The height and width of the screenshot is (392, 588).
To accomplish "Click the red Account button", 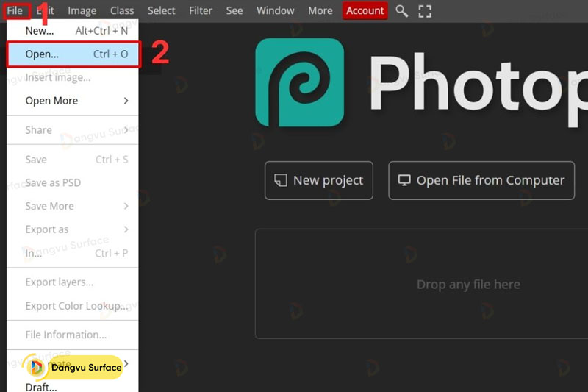I will tap(365, 10).
